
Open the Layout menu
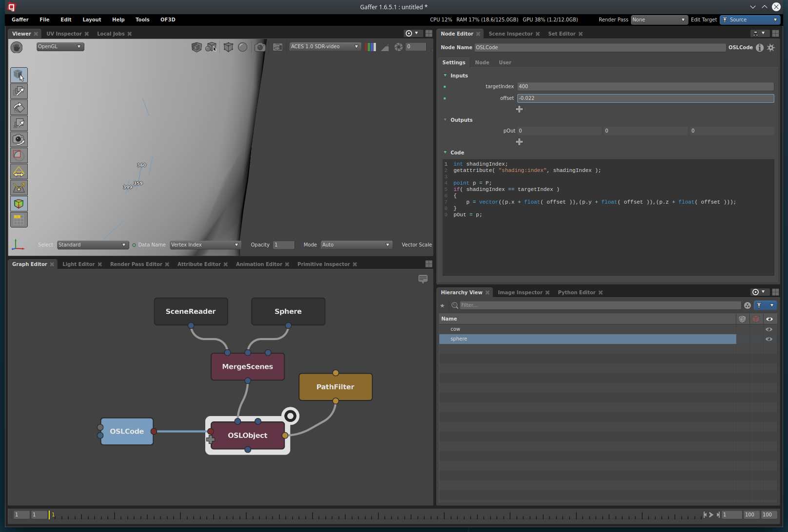(92, 19)
